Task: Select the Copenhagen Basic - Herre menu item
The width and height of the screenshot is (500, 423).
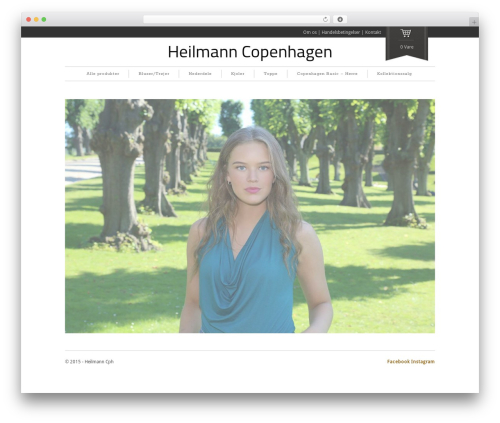Action: click(327, 74)
